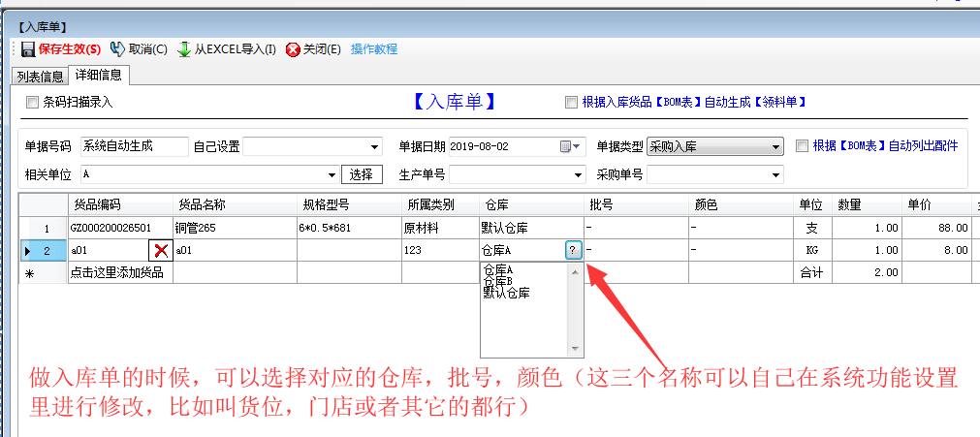Click the 选择 button beside 相关单位
Image resolution: width=980 pixels, height=437 pixels.
[361, 174]
